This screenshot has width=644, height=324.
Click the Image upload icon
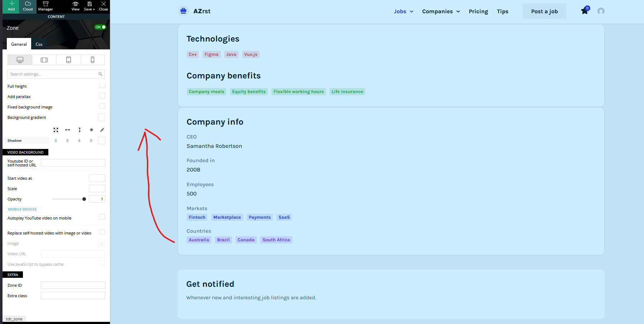pyautogui.click(x=102, y=243)
